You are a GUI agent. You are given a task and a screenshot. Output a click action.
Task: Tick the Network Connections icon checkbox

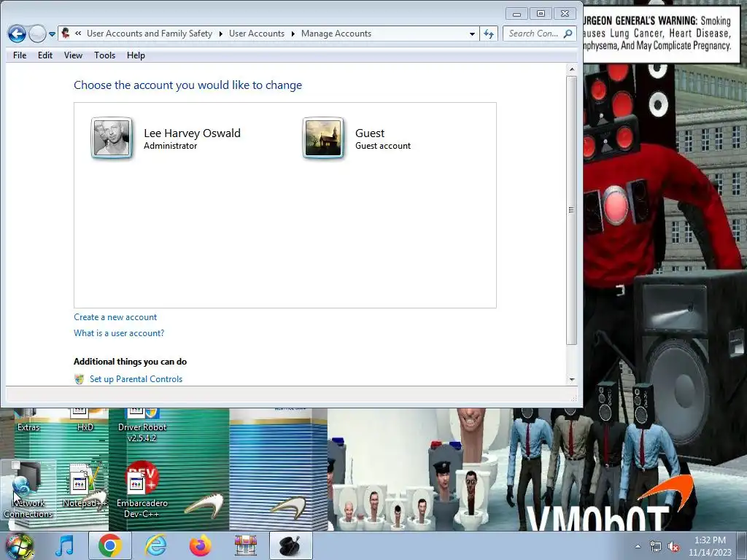[x=16, y=465]
